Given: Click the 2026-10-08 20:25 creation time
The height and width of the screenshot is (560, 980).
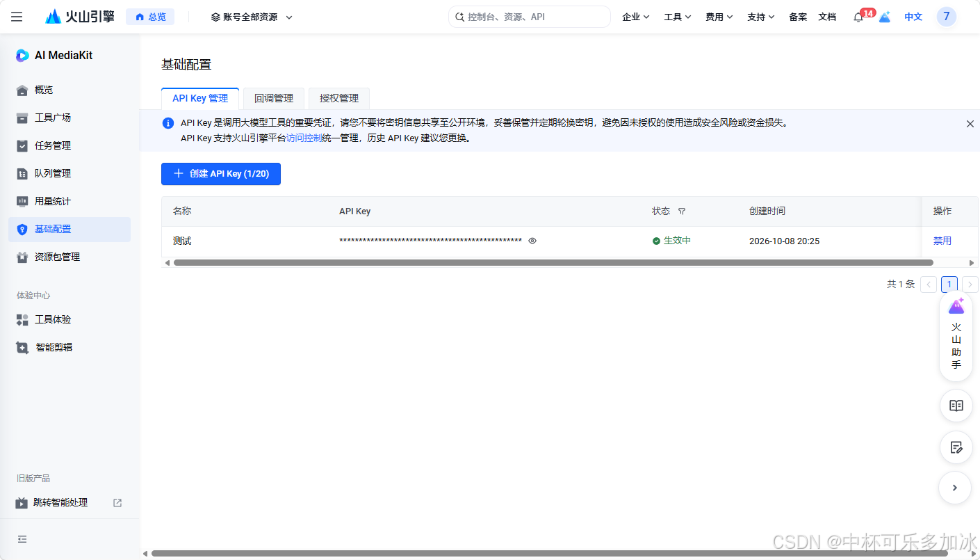Looking at the screenshot, I should (x=784, y=241).
